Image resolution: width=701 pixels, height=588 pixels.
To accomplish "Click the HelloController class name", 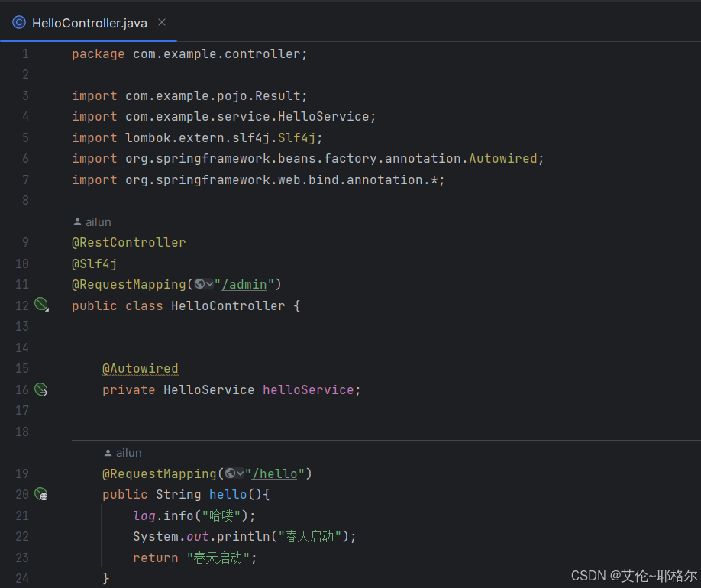I will (228, 305).
